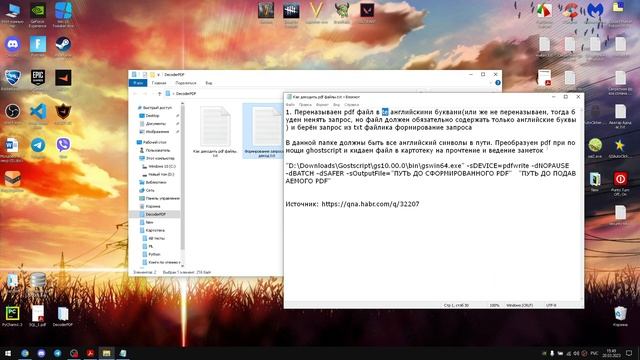Switch to Telegram in the taskbar
640x360 pixels.
coord(58,353)
